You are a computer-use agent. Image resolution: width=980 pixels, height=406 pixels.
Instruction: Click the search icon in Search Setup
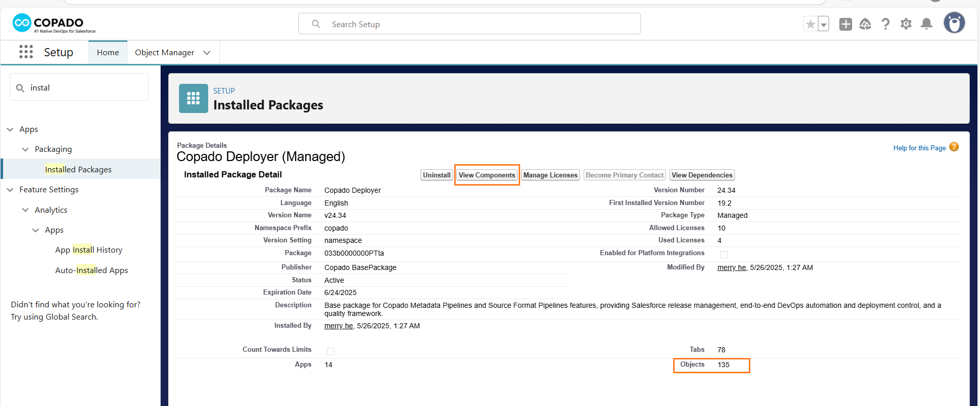click(316, 24)
